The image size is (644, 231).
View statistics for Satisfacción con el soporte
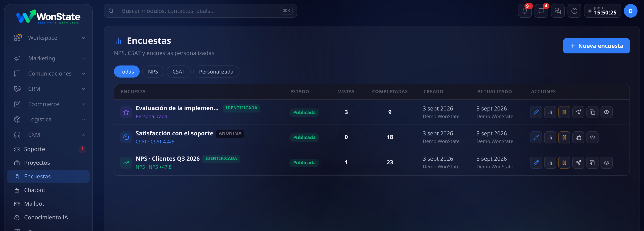point(550,137)
